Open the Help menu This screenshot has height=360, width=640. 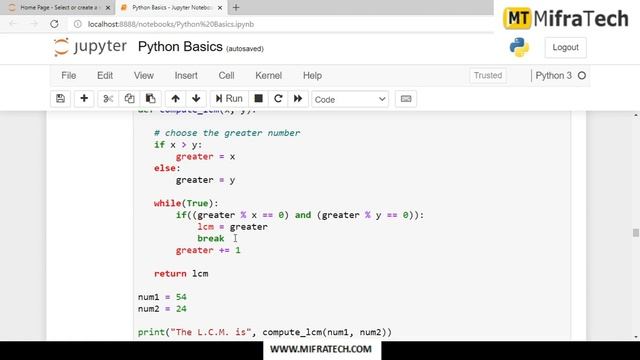coord(312,76)
